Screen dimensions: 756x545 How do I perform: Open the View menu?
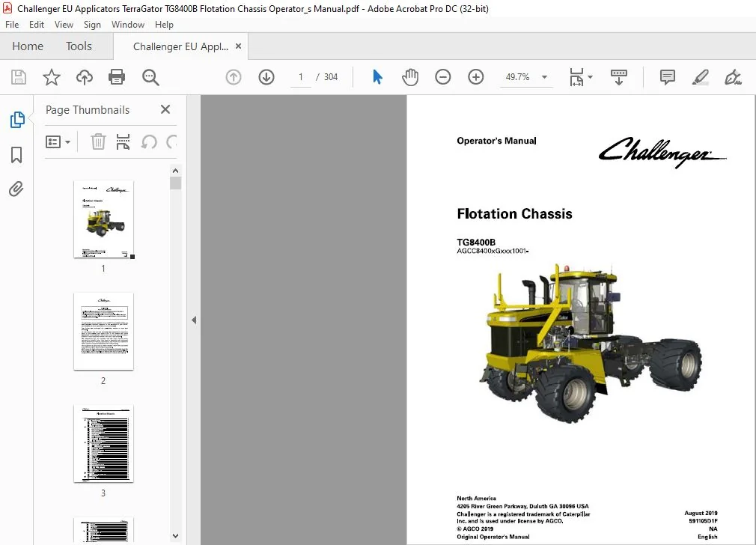point(64,25)
